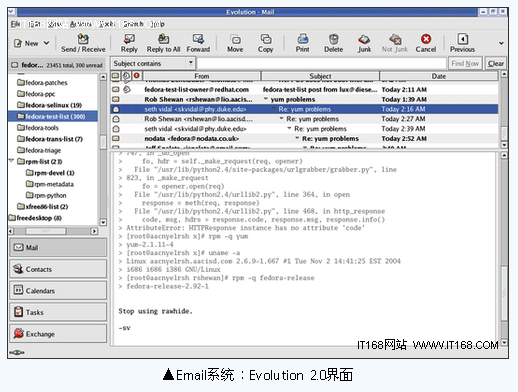Select the fedora-test-list (300) folder

(x=51, y=116)
